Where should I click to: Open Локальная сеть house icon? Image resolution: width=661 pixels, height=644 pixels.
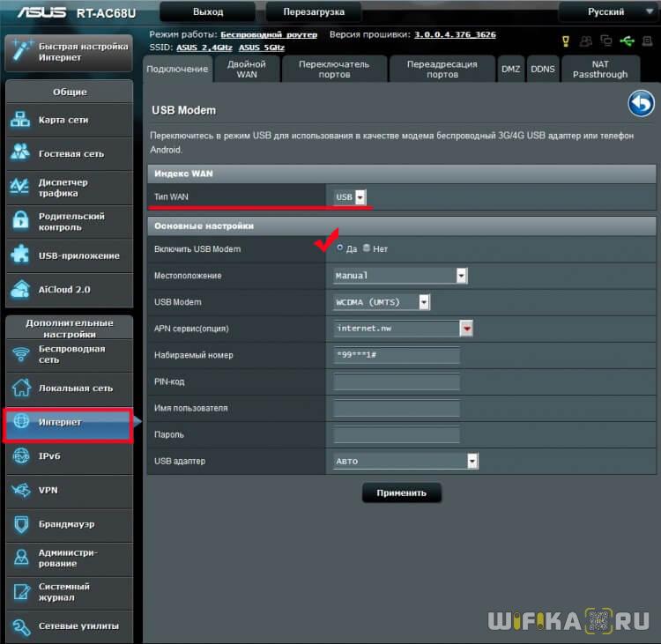21,388
